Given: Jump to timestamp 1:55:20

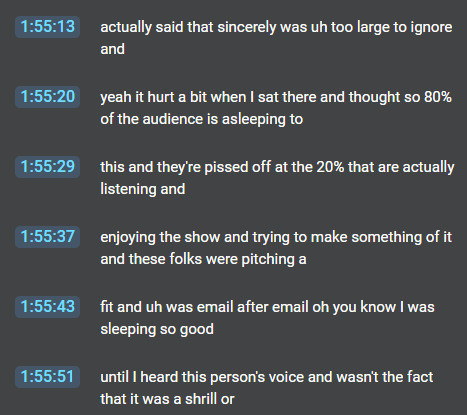Looking at the screenshot, I should 47,97.
